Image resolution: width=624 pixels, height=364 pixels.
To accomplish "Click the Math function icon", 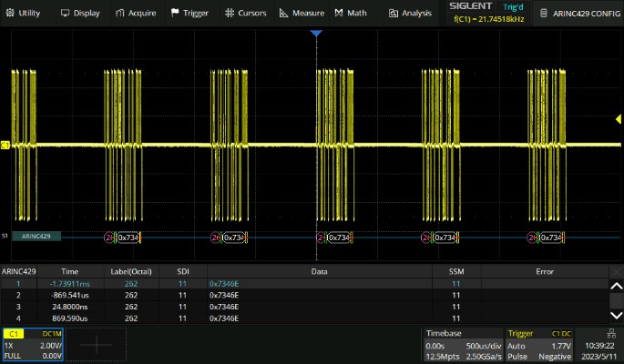I will [x=339, y=13].
